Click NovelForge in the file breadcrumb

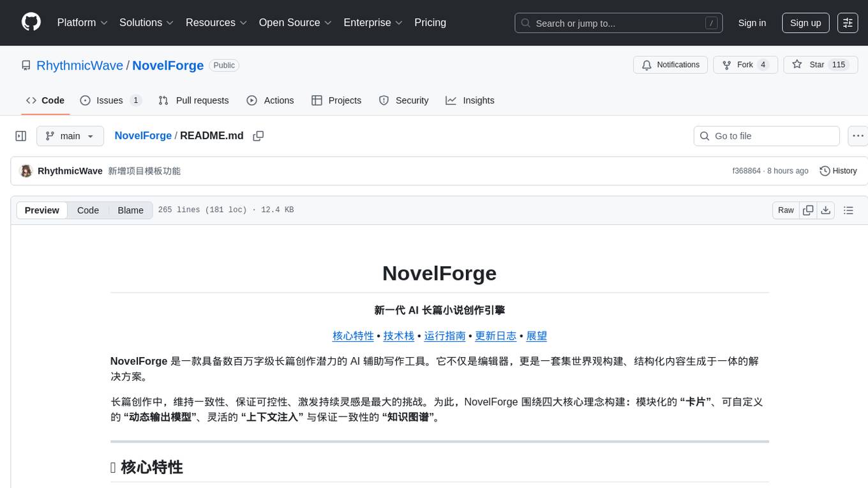pos(143,135)
